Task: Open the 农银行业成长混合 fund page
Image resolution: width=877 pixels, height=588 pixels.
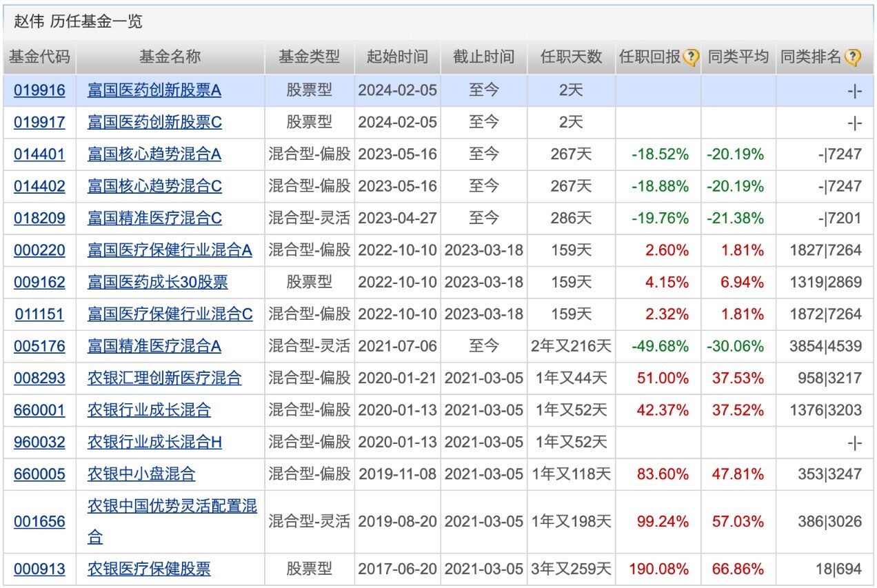Action: (x=149, y=410)
